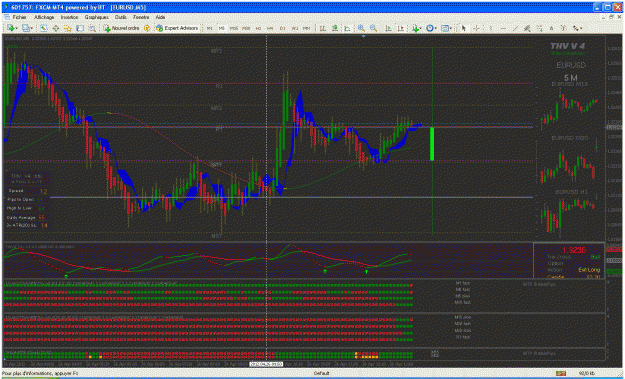Image resolution: width=625 pixels, height=379 pixels.
Task: Toggle chart auto scroll
Action: coord(388,28)
